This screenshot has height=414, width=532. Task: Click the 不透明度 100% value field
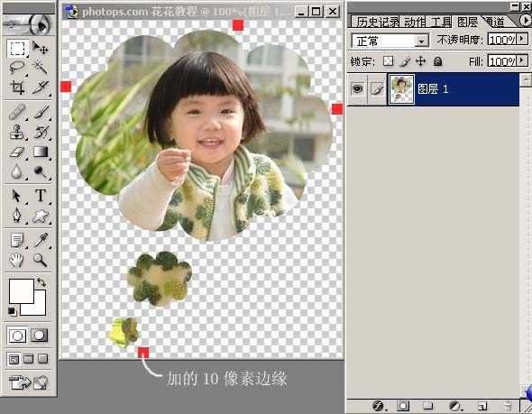502,40
